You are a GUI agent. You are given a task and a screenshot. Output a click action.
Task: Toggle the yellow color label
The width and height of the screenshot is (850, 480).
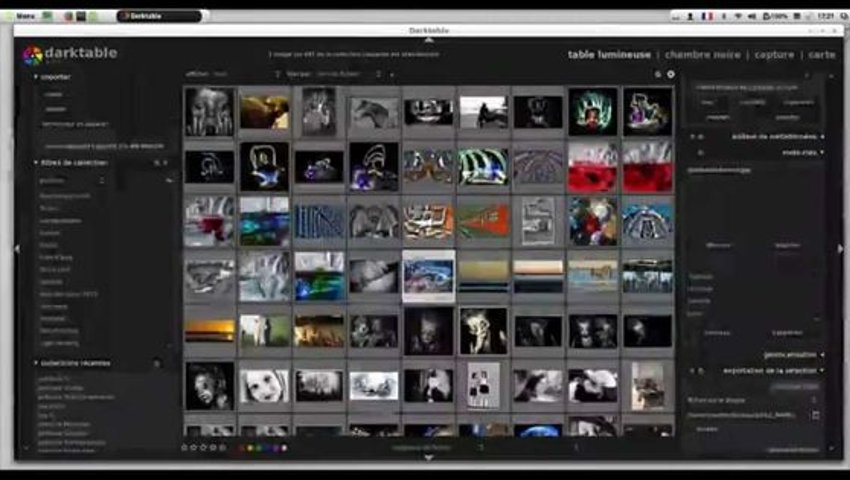pyautogui.click(x=250, y=448)
